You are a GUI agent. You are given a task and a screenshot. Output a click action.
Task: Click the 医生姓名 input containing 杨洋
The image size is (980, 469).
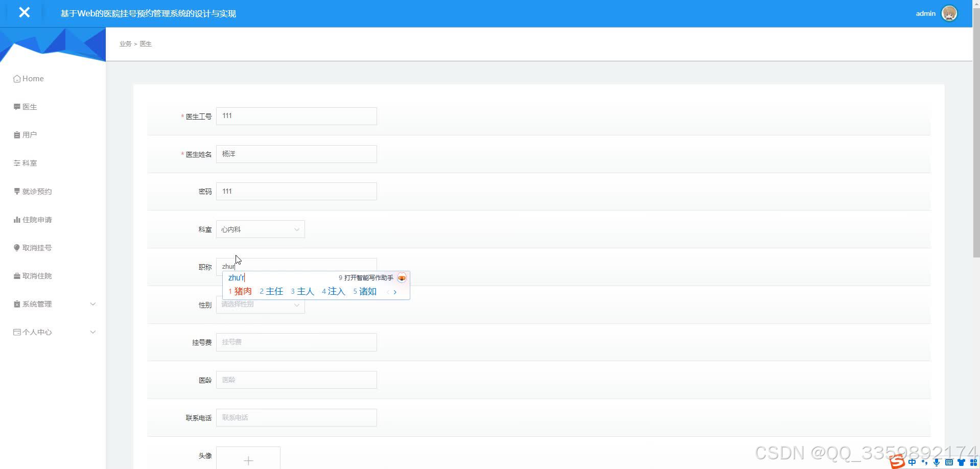(296, 154)
